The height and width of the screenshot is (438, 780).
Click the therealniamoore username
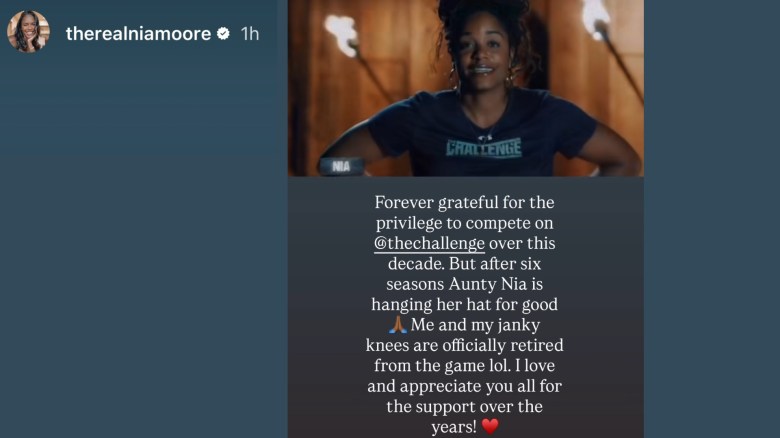click(138, 34)
